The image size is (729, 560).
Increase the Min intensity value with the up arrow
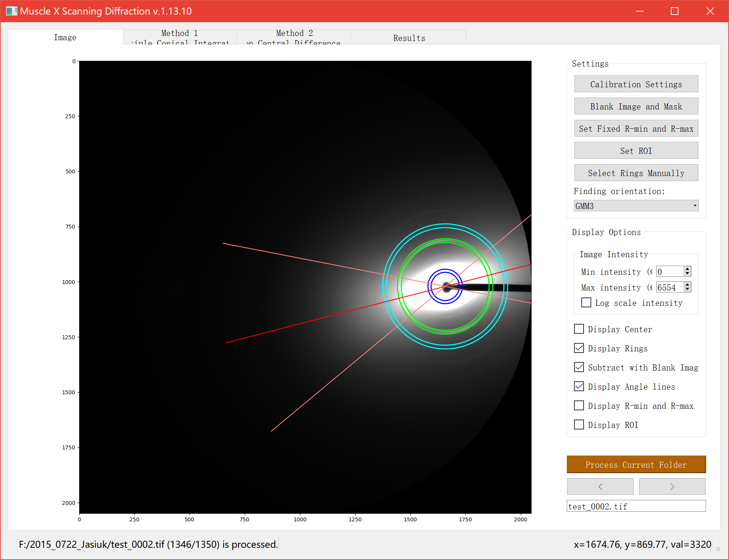coord(687,269)
